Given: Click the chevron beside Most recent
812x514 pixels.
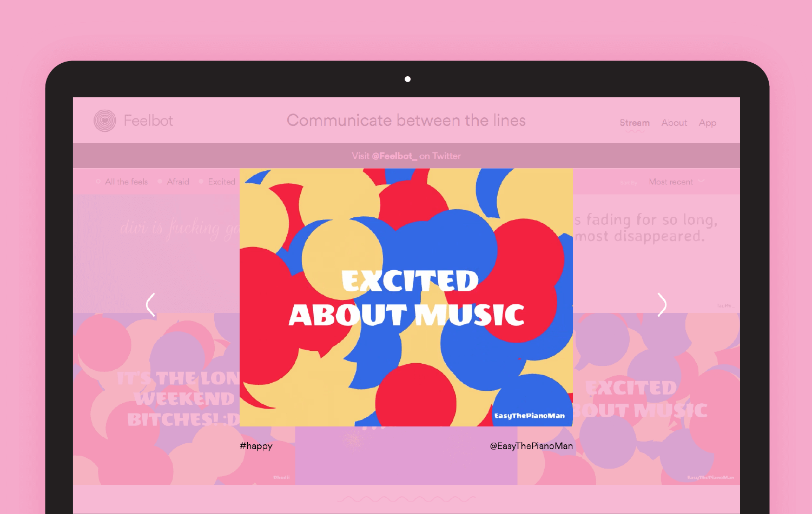Looking at the screenshot, I should click(x=701, y=181).
